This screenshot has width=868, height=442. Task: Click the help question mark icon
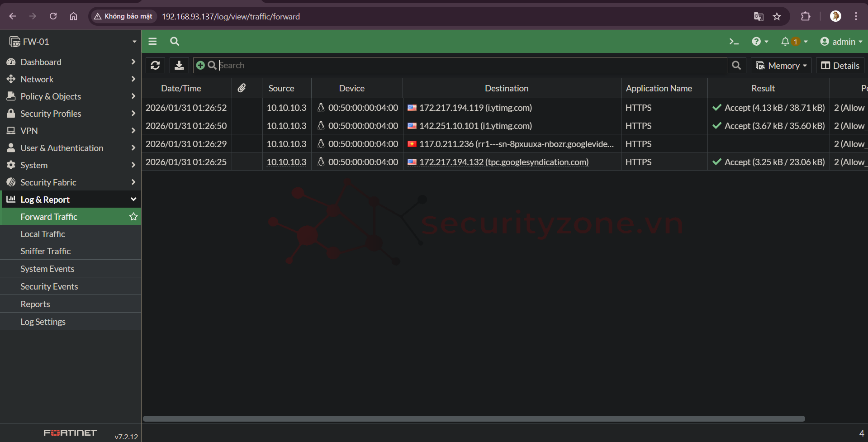pyautogui.click(x=756, y=42)
